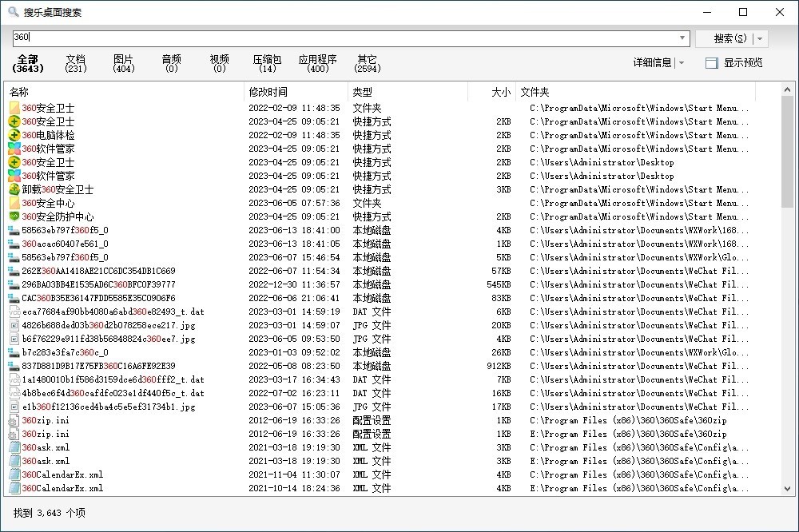Select the DAT file icon ending in e82493_t.dat

[x=14, y=312]
